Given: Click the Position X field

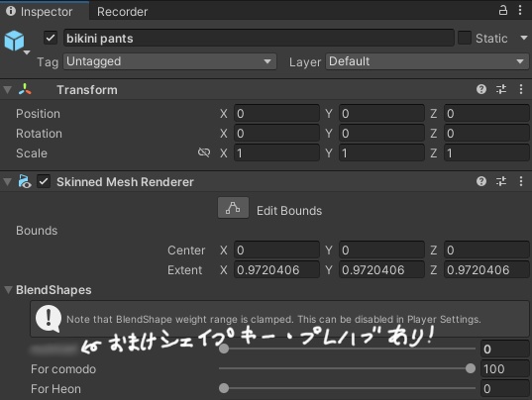Looking at the screenshot, I should pyautogui.click(x=276, y=113).
